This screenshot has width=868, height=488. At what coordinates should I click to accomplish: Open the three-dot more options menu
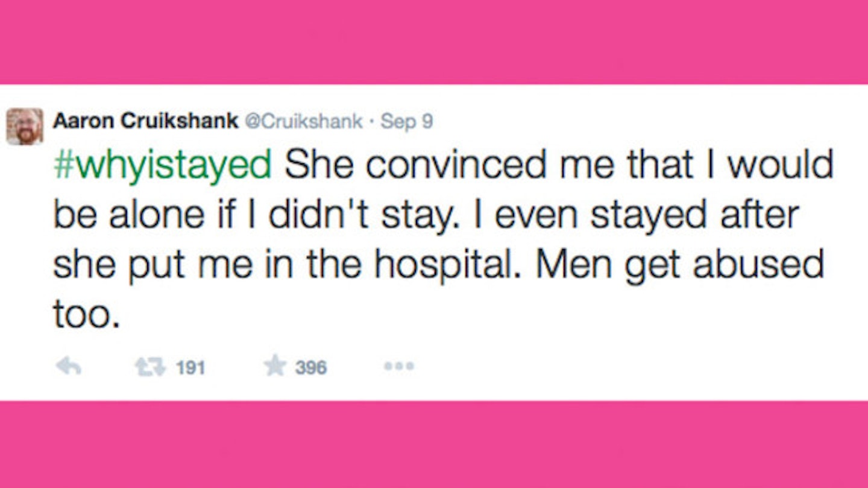tap(399, 366)
